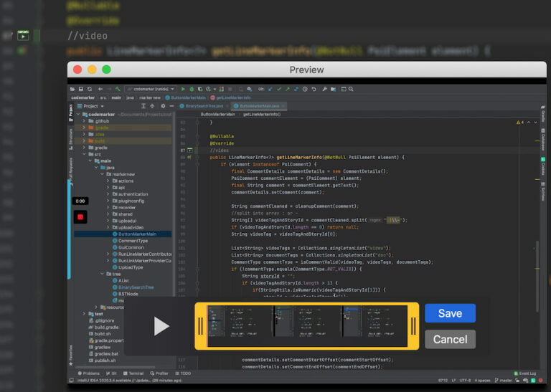Click the Rollback undo arrow icon

(x=314, y=89)
